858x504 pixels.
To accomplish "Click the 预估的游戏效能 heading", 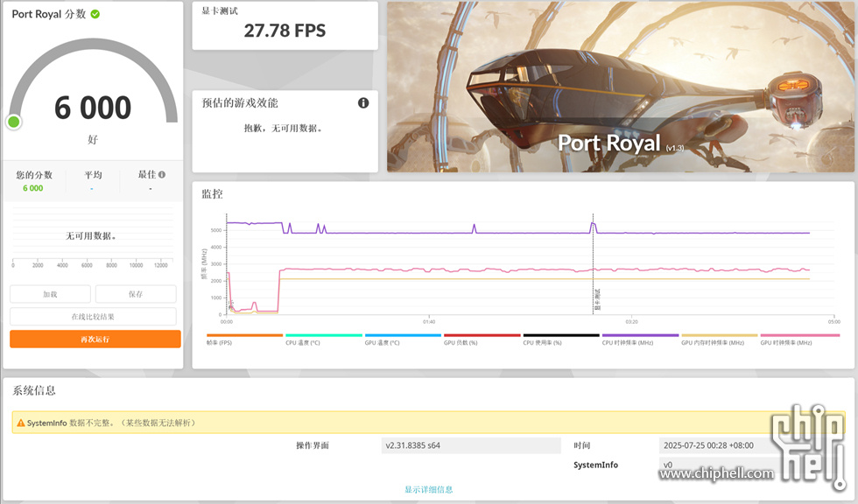I will click(x=240, y=102).
